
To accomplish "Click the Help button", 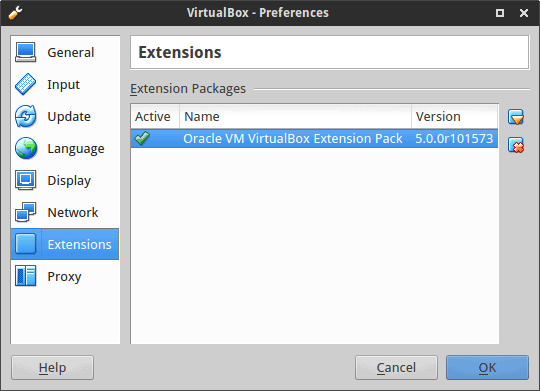I will pos(52,368).
